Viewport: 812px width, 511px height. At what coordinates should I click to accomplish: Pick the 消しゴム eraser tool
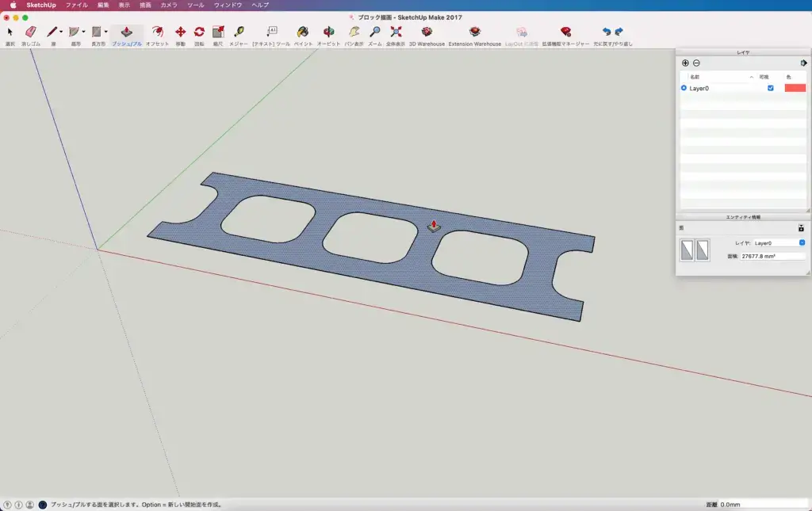31,32
